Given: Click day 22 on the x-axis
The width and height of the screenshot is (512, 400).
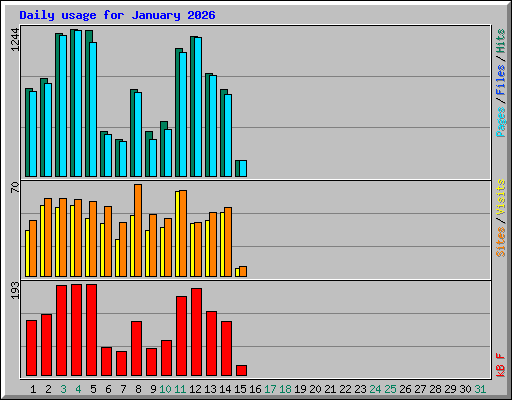Looking at the screenshot, I should [x=345, y=389].
